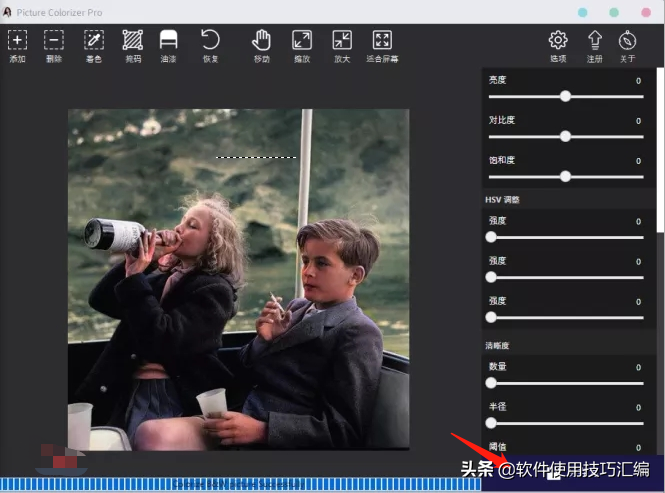The image size is (665, 493).
Task: Click the 放大 inward-arrows icon
Action: (x=342, y=40)
